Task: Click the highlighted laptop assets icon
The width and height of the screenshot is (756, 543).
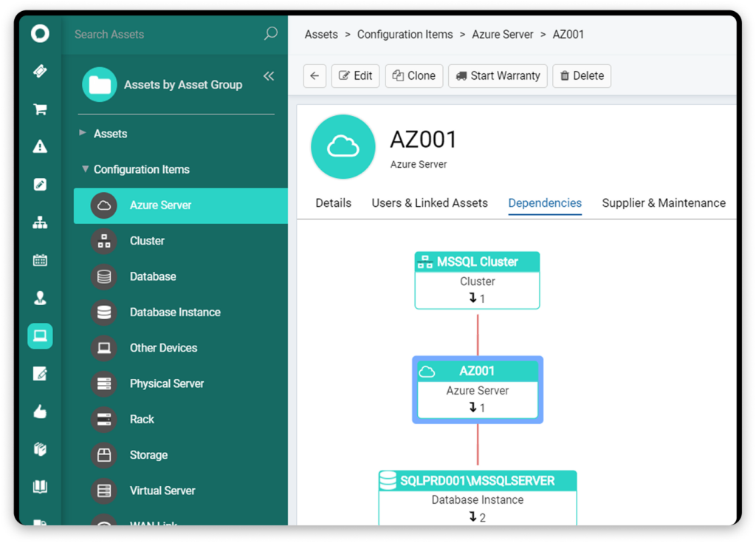Action: coord(40,335)
